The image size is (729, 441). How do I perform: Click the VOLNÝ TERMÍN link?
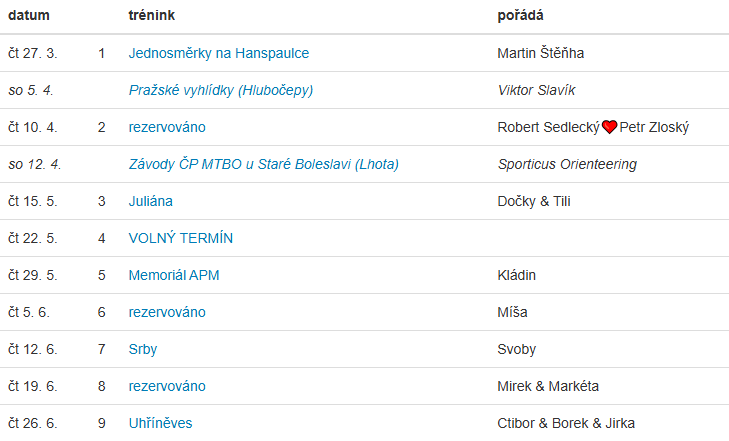pyautogui.click(x=181, y=238)
